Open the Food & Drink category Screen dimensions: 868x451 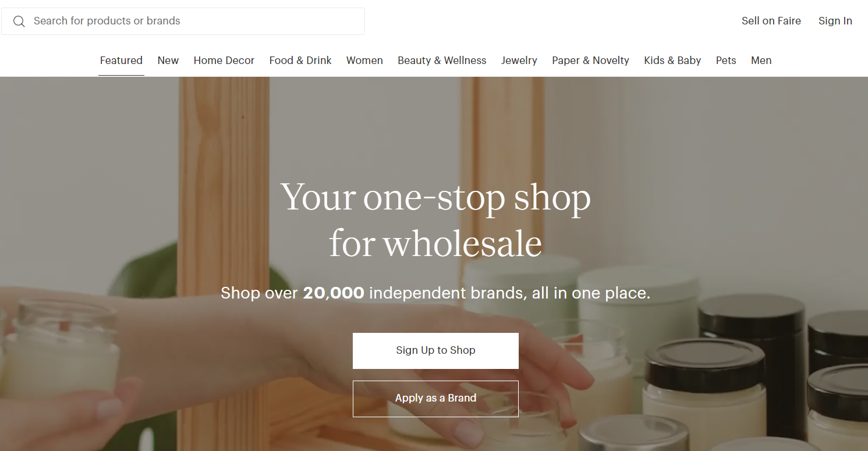[x=300, y=61]
